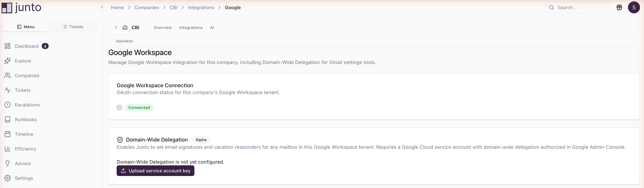Open the user avatar S menu
The width and height of the screenshot is (644, 188).
tap(634, 7)
